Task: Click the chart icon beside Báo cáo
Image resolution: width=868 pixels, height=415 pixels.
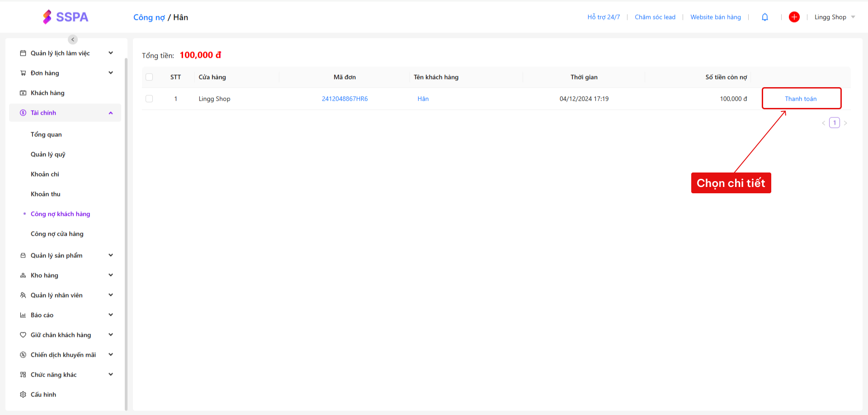Action: tap(23, 315)
